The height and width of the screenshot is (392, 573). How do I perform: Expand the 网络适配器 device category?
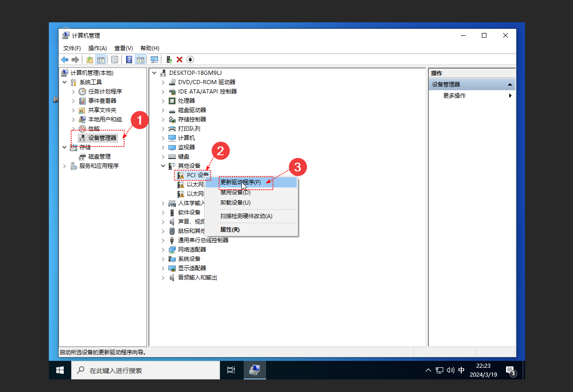coord(163,250)
